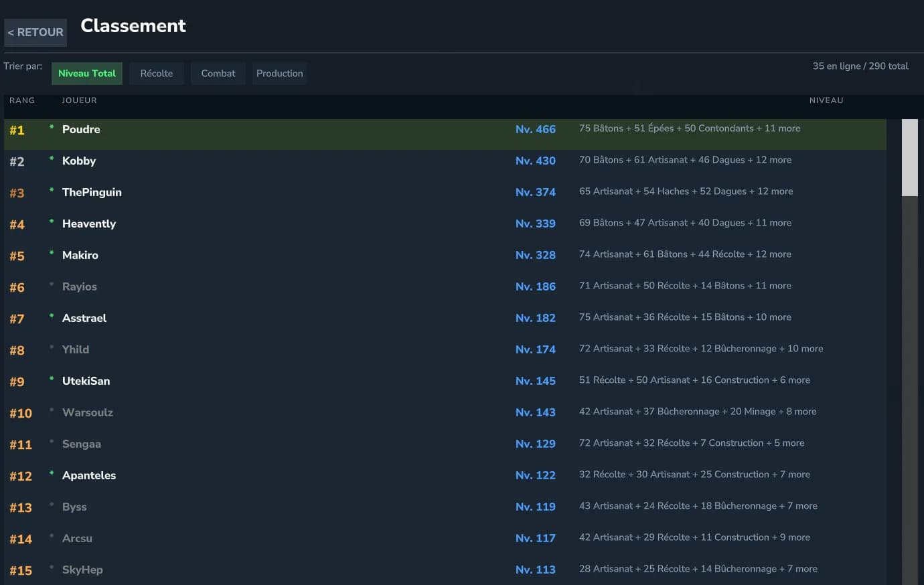Click the Nv. 182 level value

click(536, 318)
